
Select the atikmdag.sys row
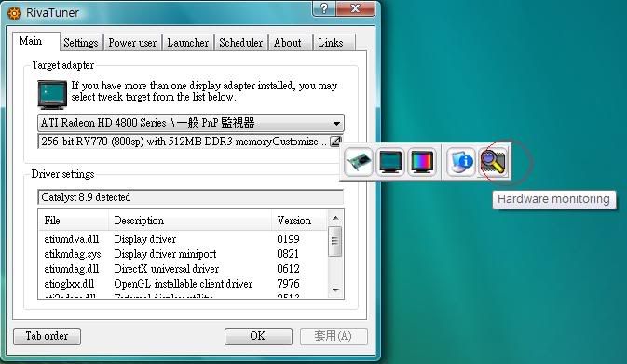pos(184,254)
